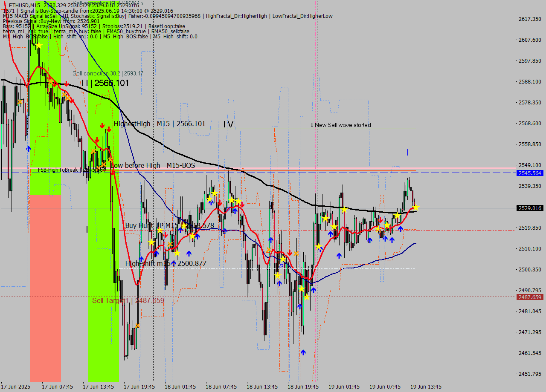Click the orange arrow below the 17 Jun low
The height and width of the screenshot is (392, 546).
coord(137,326)
